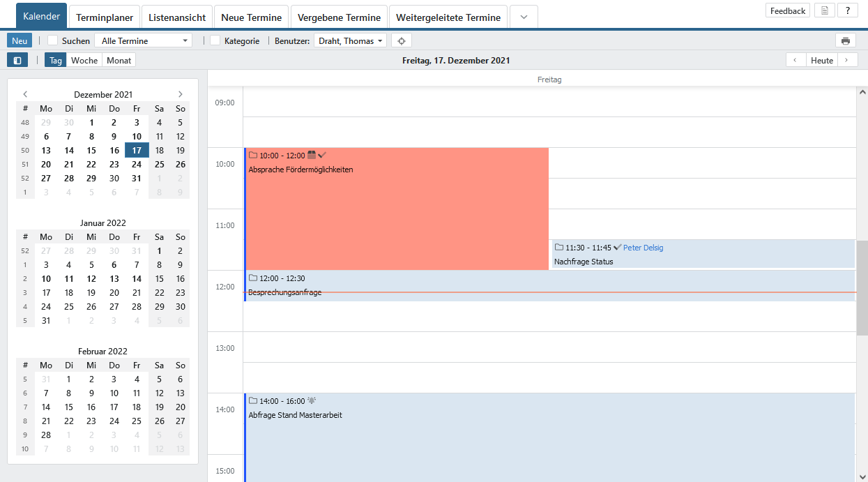Click the document icon next to Feedback
868x482 pixels.
tap(825, 10)
